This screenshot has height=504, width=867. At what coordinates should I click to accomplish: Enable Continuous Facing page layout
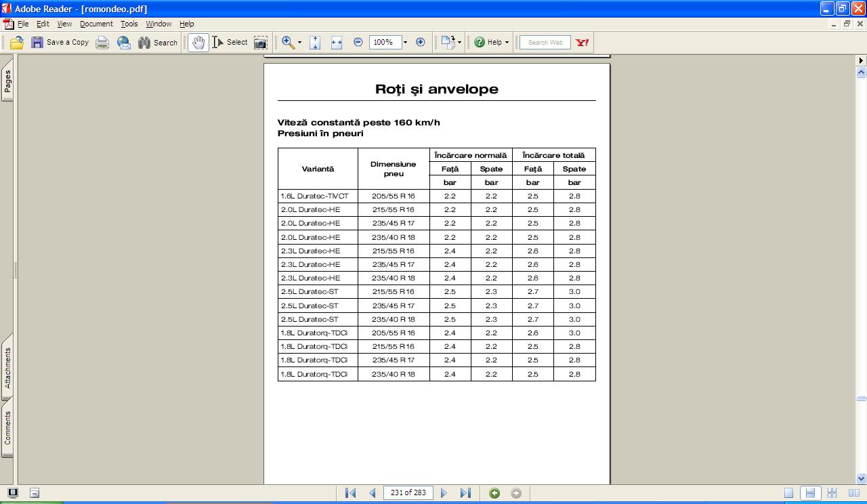click(x=832, y=493)
